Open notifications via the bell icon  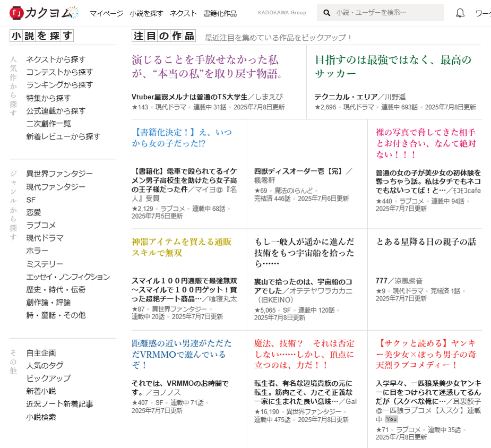click(460, 13)
